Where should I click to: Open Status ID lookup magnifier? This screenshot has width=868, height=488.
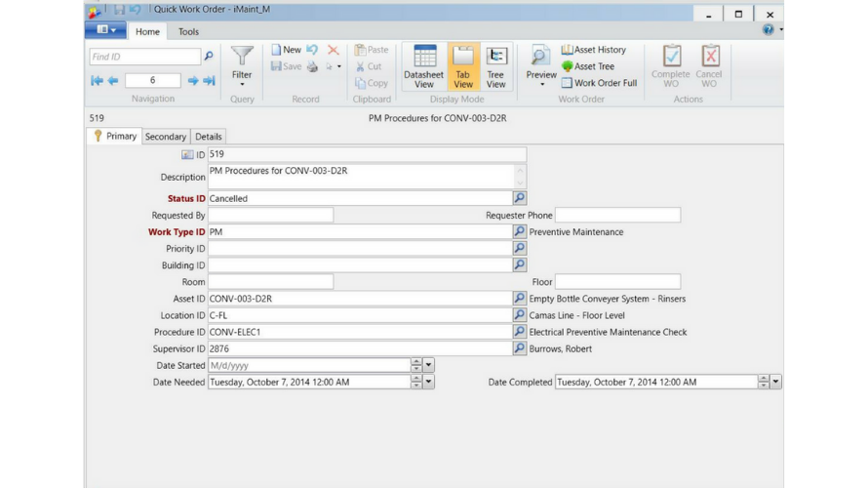point(519,198)
